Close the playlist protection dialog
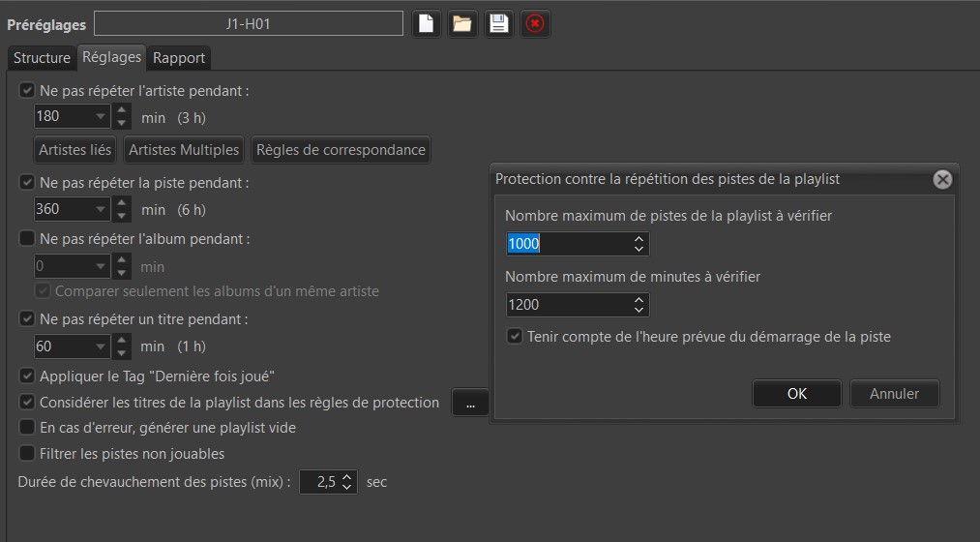Screen dimensions: 980x542 (x=942, y=179)
